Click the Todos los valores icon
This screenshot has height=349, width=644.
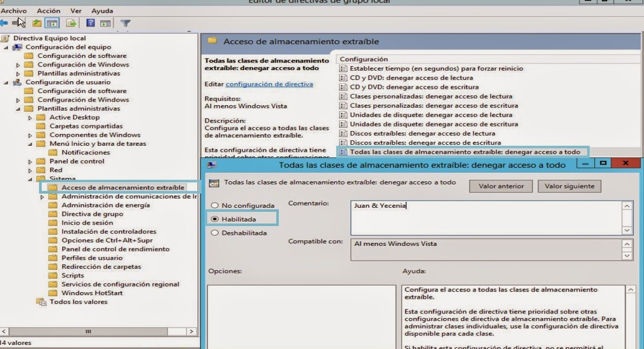pos(41,302)
